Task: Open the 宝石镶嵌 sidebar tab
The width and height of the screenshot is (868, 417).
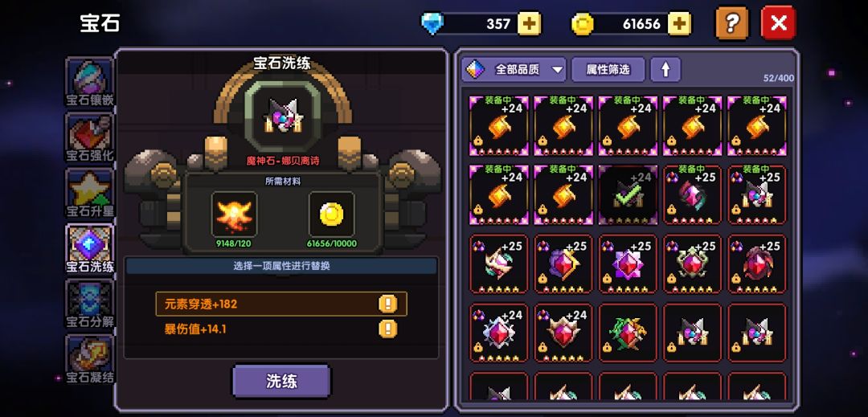Action: pyautogui.click(x=89, y=83)
